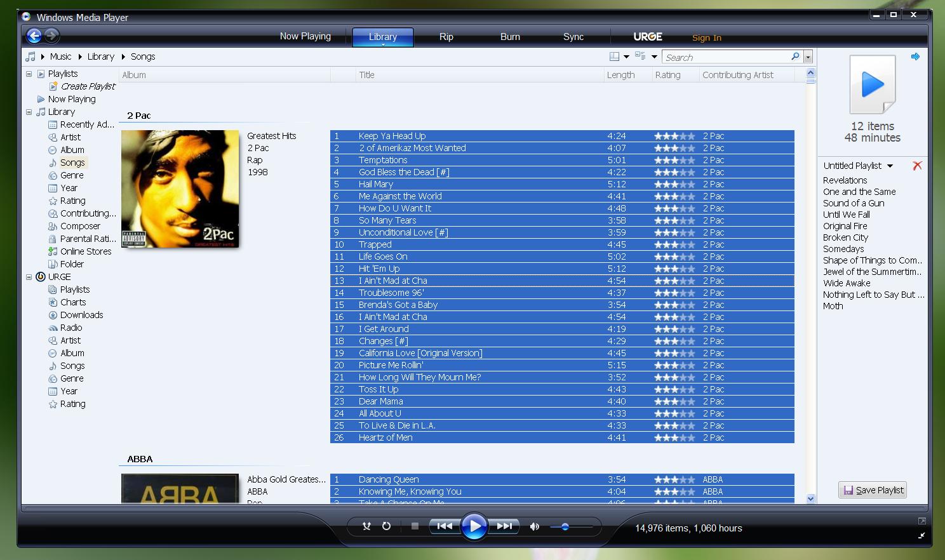Viewport: 945px width, 560px height.
Task: Click the Sign In link
Action: click(x=707, y=37)
